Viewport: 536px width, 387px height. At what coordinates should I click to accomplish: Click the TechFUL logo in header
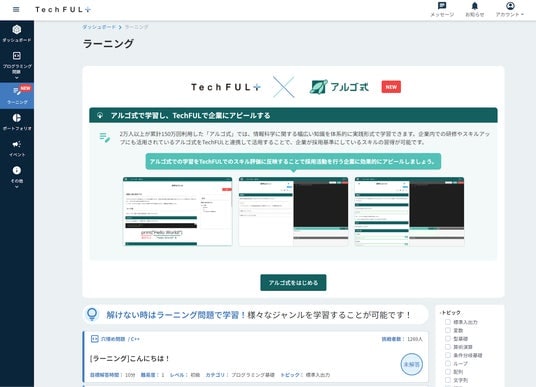pos(63,10)
